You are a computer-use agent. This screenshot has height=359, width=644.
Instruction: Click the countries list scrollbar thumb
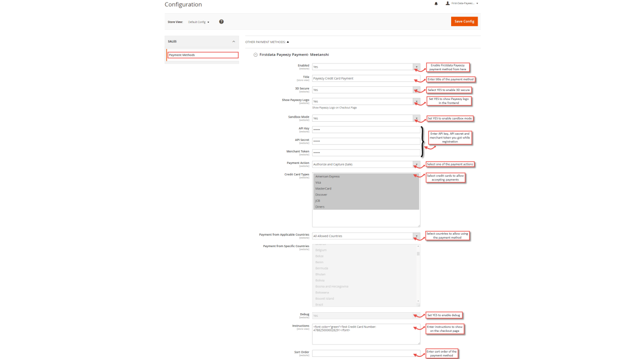(x=418, y=253)
